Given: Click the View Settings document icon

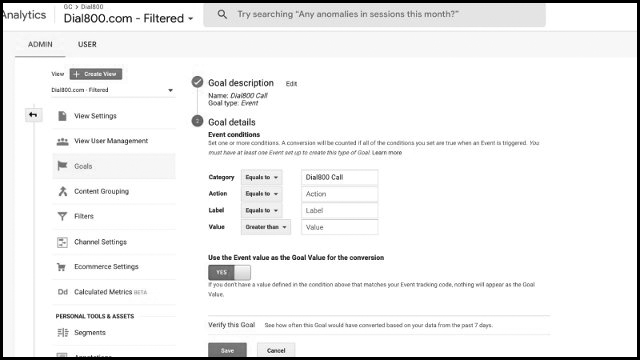Looking at the screenshot, I should pos(62,116).
